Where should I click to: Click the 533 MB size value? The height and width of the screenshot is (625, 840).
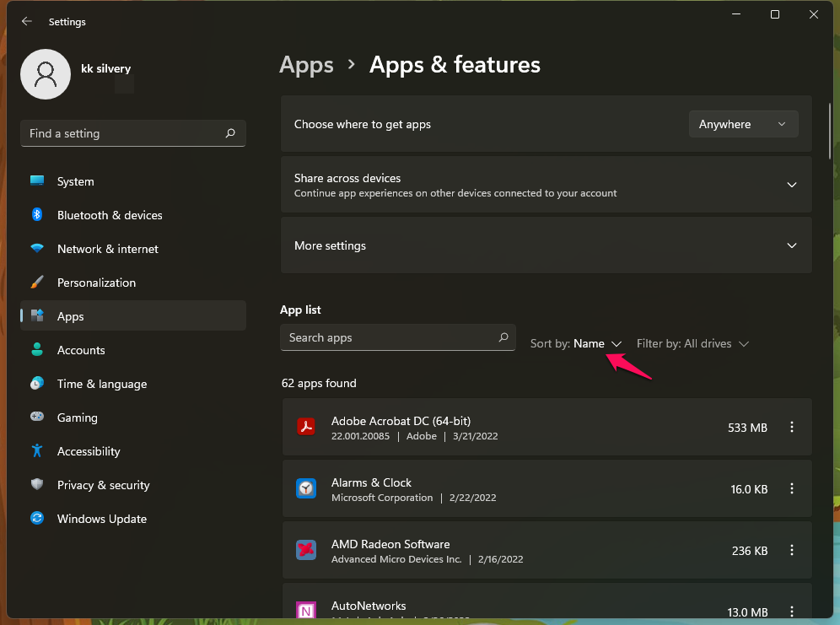[747, 428]
